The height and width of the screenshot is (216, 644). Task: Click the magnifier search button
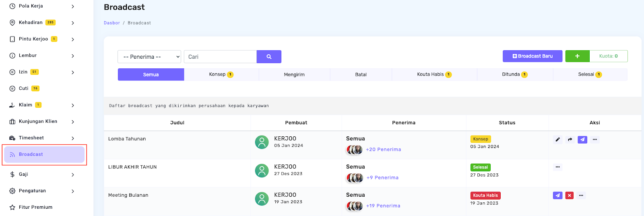pyautogui.click(x=269, y=57)
